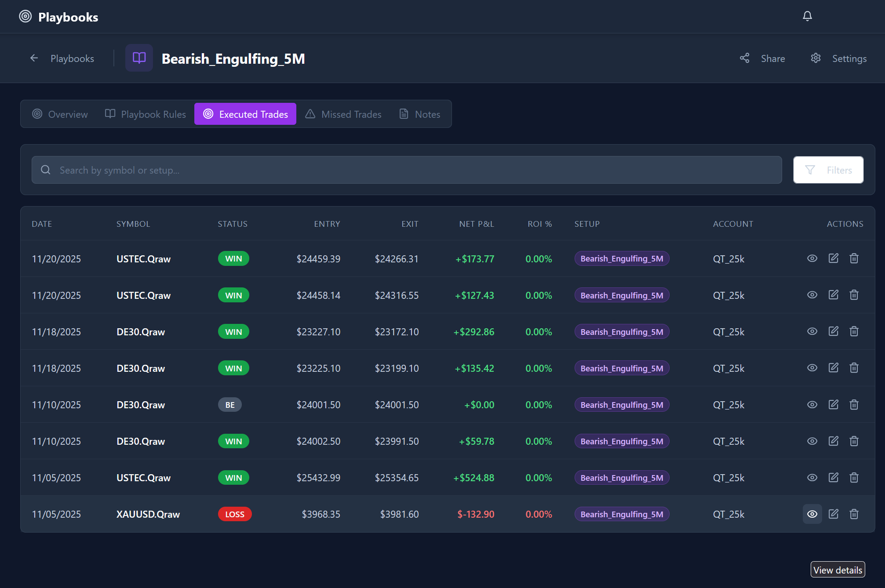Open the Notes tab

point(420,114)
